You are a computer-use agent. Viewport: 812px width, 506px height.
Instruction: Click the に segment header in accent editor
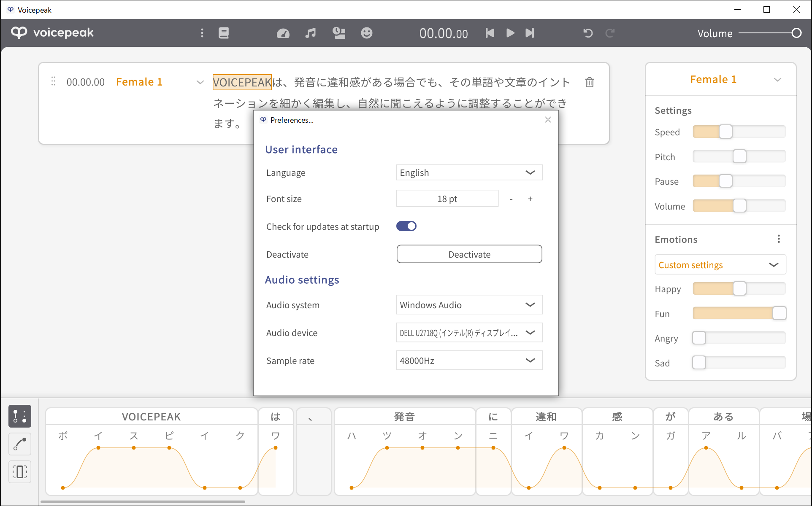coord(493,417)
